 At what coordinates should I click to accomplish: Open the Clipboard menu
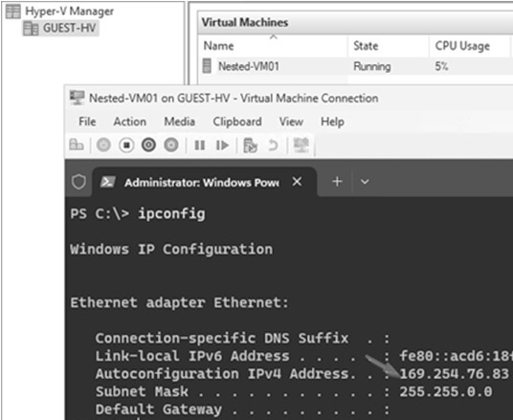tap(237, 122)
